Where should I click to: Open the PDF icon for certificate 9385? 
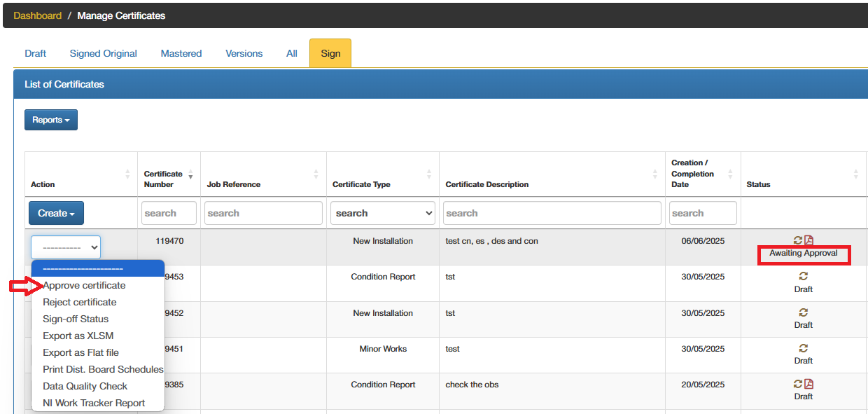[x=809, y=384]
